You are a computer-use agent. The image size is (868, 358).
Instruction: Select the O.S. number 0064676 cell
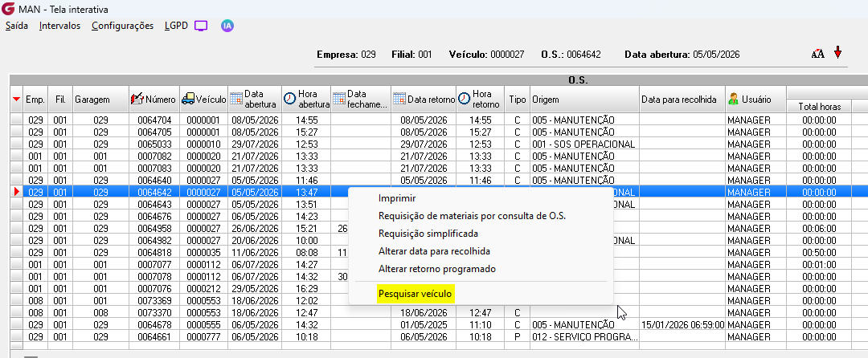tap(156, 217)
